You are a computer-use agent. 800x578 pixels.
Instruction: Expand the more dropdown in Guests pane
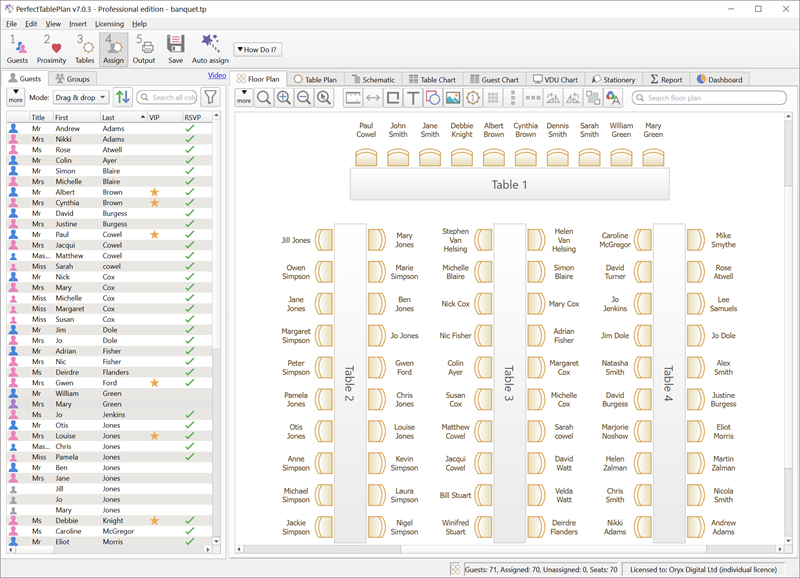point(15,97)
